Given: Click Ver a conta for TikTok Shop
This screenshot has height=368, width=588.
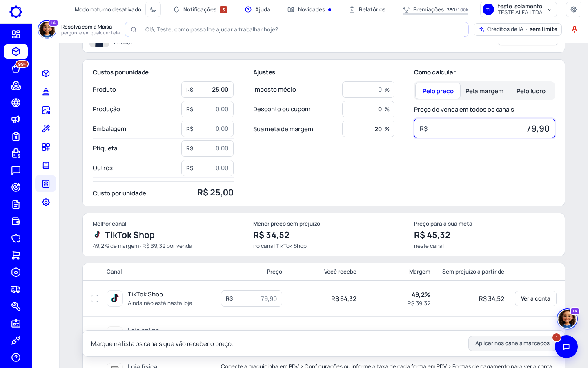Looking at the screenshot, I should click(x=536, y=298).
